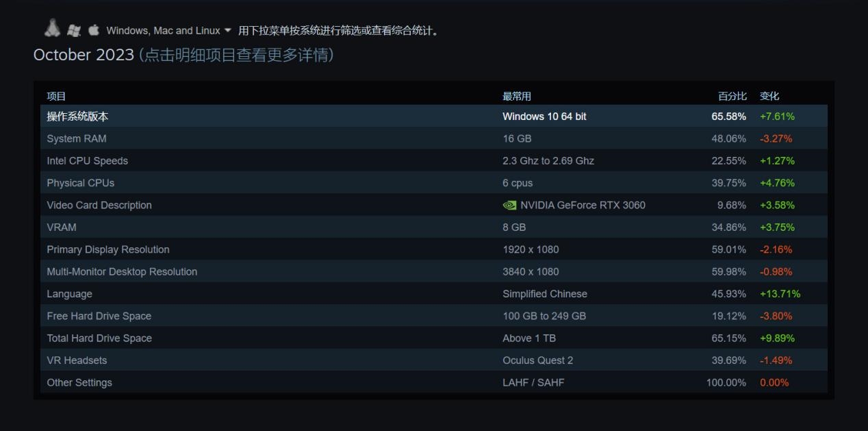The width and height of the screenshot is (868, 431).
Task: Open the Physical CPUs breakdown
Action: pos(81,183)
